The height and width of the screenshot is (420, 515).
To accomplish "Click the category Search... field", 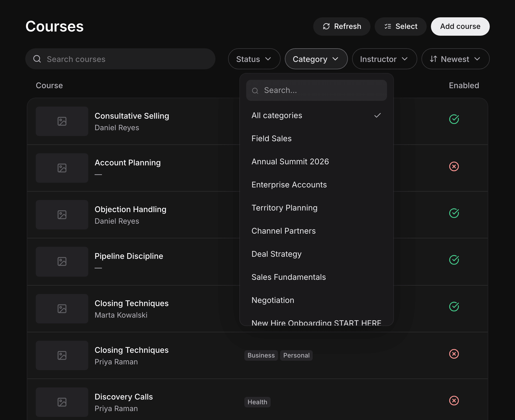I will [x=316, y=90].
